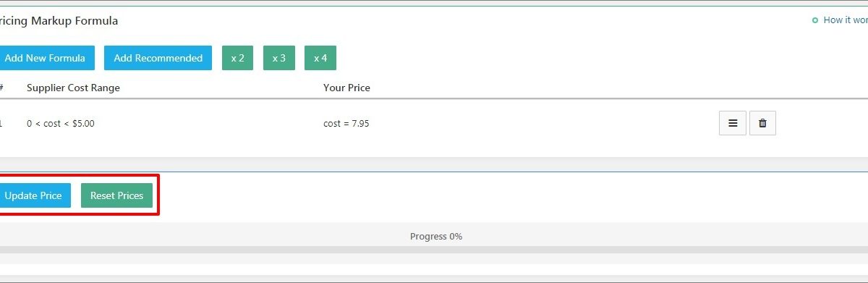Open the formula row's hamburger menu icon
This screenshot has height=283, width=868.
tap(733, 123)
